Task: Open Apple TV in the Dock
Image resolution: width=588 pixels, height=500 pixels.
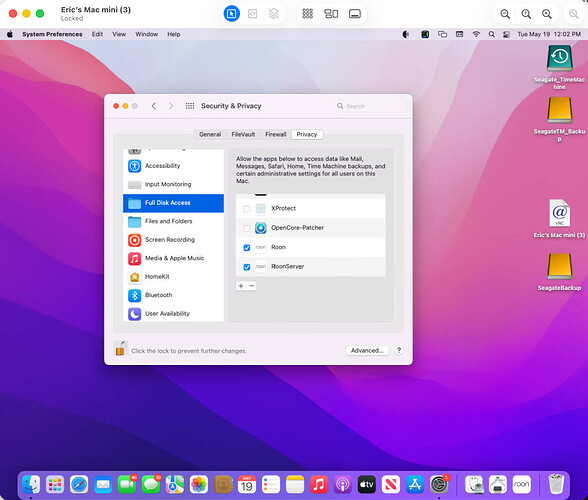Action: pos(367,484)
